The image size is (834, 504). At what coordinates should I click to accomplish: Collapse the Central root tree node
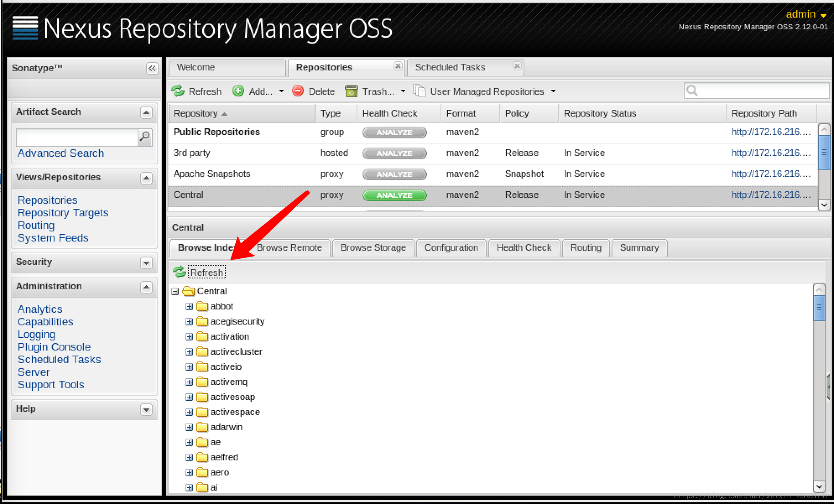(x=175, y=291)
